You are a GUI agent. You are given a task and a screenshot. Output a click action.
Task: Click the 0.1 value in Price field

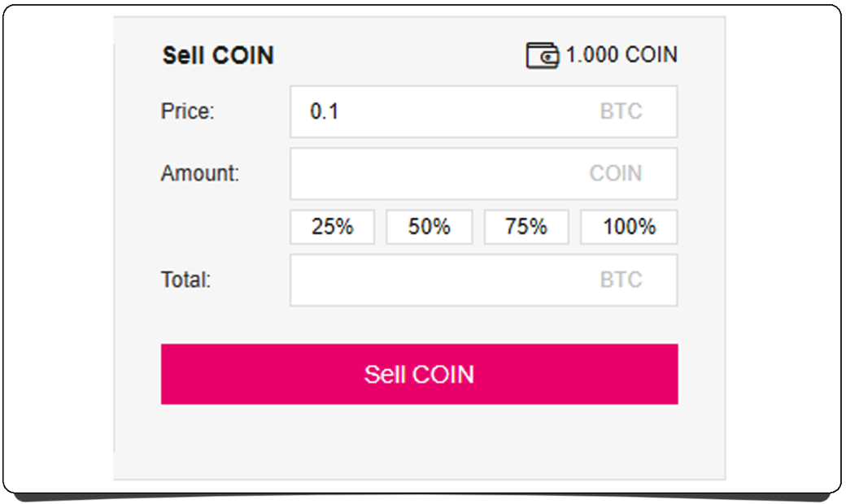tap(324, 111)
